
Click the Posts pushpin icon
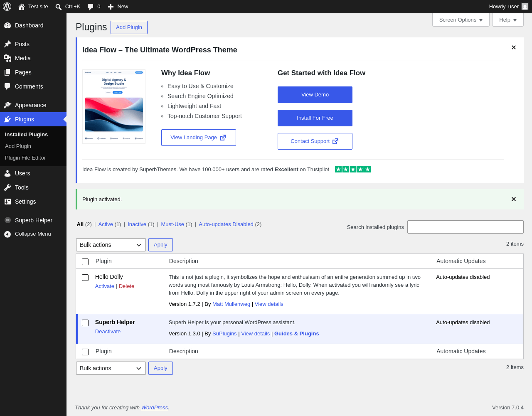[7, 44]
